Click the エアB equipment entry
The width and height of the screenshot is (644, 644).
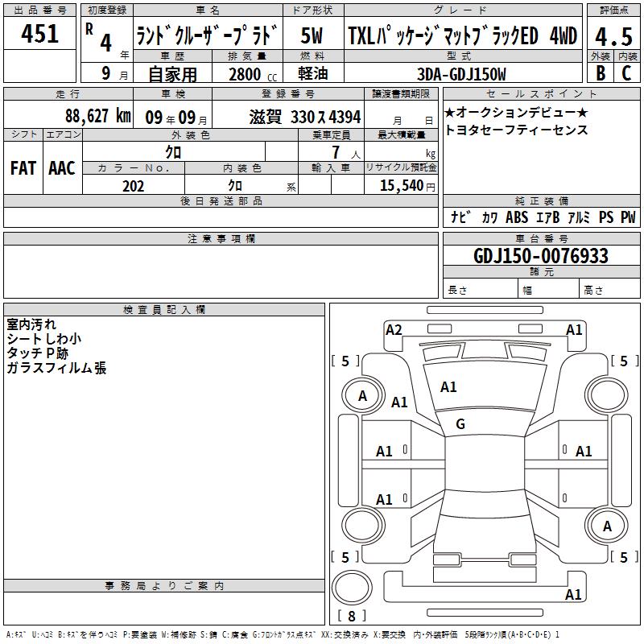coord(548,217)
